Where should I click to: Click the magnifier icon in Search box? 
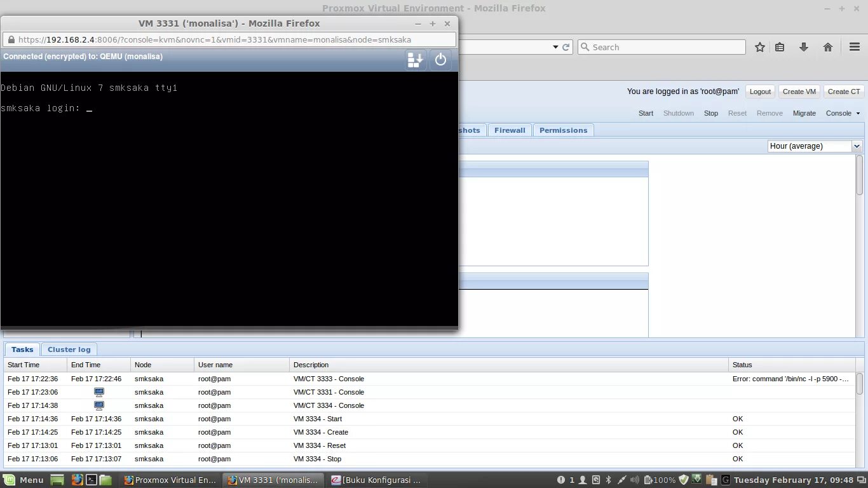coord(585,47)
